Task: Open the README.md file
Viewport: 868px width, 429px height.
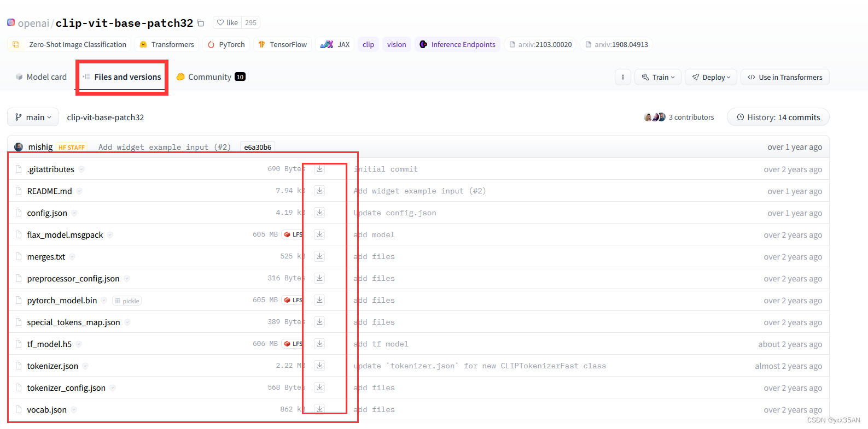Action: pyautogui.click(x=49, y=191)
